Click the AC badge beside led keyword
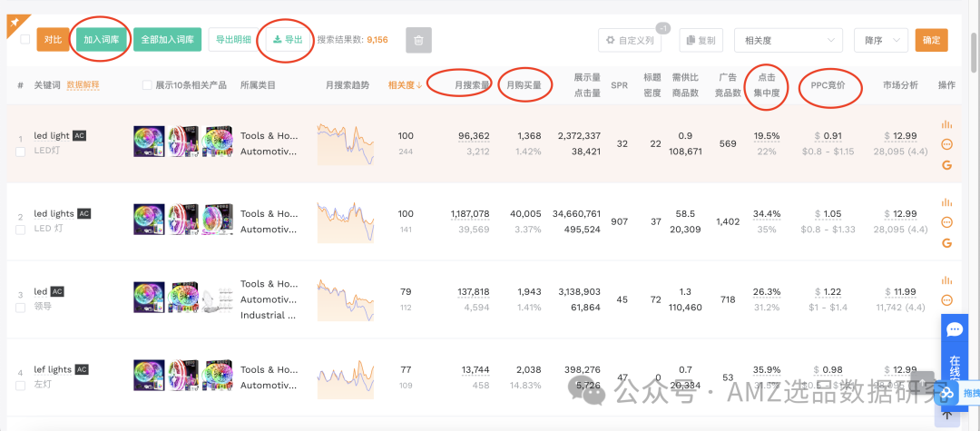Image resolution: width=980 pixels, height=431 pixels. pyautogui.click(x=57, y=291)
